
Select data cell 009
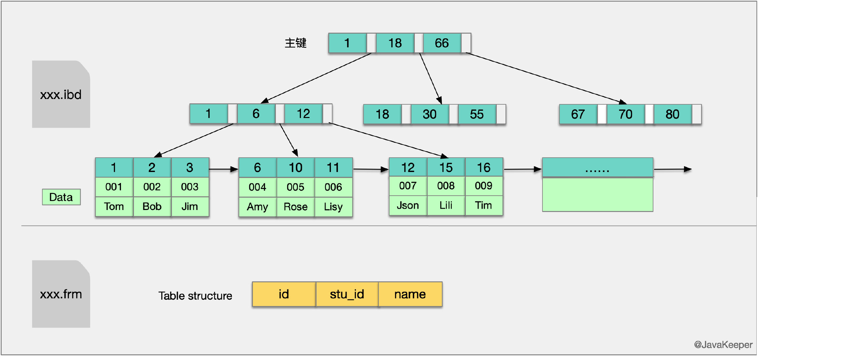[483, 186]
